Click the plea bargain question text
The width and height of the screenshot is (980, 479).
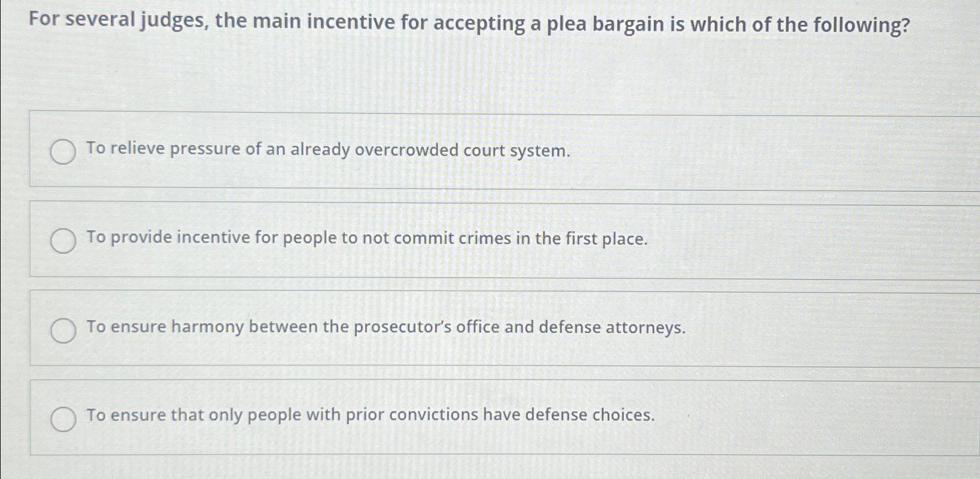469,22
